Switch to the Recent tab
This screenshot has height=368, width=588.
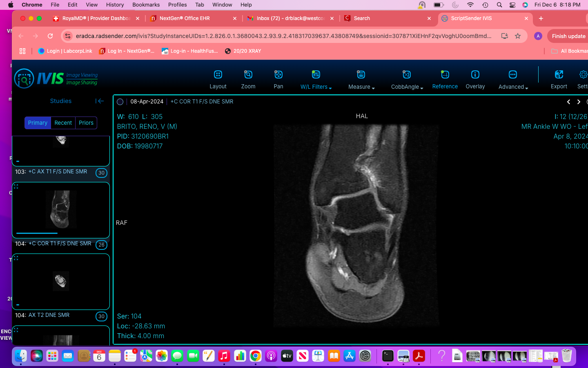[x=63, y=123]
